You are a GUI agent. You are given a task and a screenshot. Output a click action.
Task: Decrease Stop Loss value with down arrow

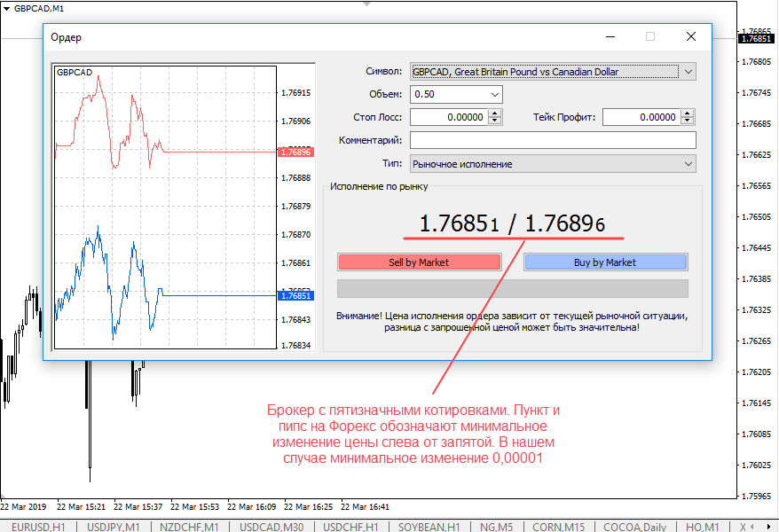coord(495,121)
